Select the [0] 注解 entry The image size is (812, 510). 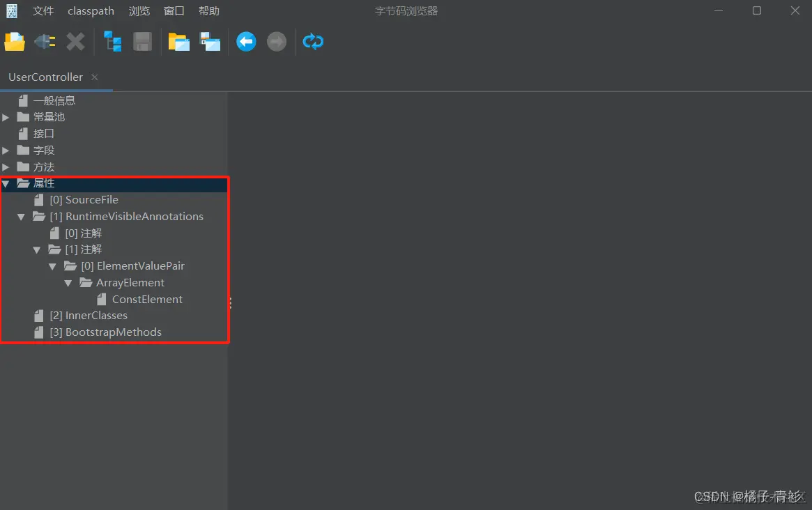pyautogui.click(x=84, y=233)
